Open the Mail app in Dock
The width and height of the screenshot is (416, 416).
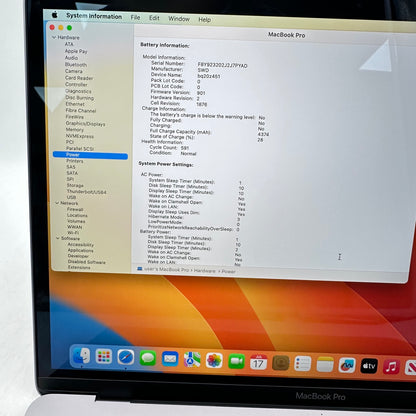tap(170, 359)
